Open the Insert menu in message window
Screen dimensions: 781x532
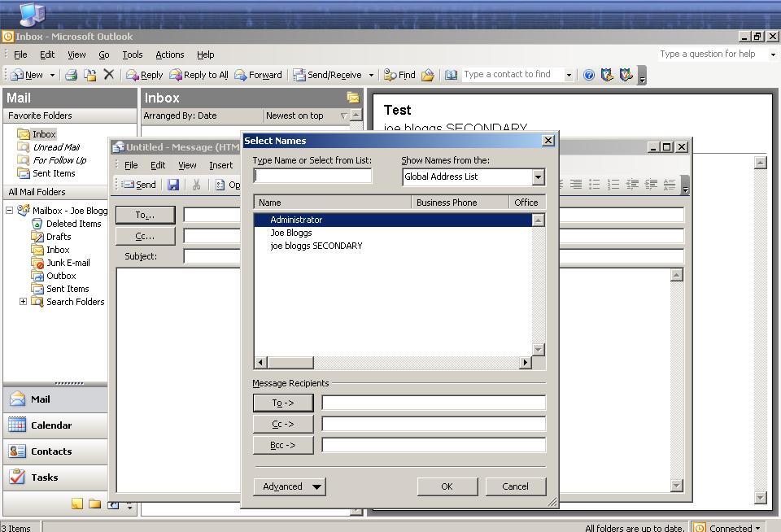(x=220, y=165)
